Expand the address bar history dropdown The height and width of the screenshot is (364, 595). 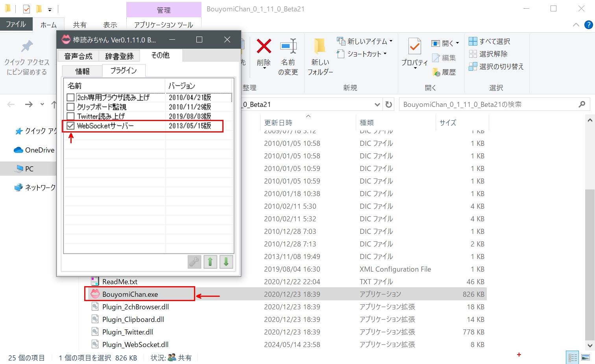[x=377, y=105]
